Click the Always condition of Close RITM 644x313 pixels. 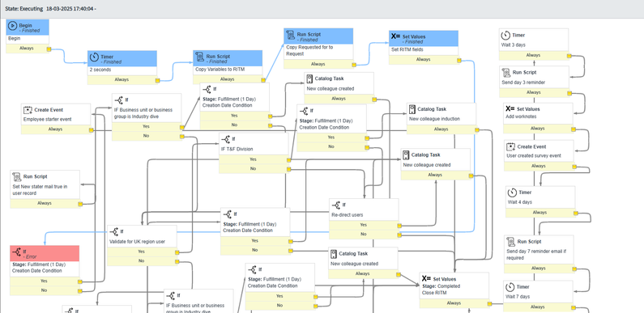454,303
